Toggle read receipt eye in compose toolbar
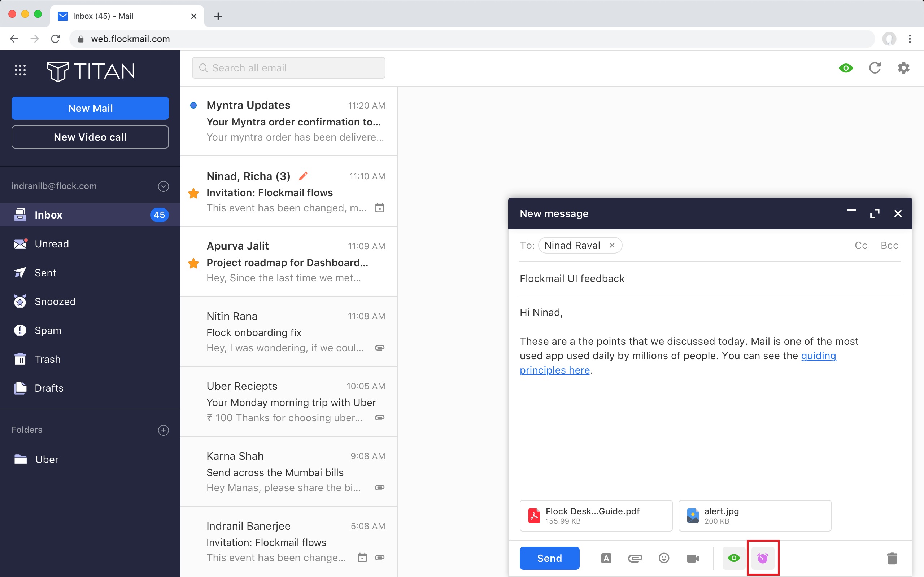 (733, 558)
